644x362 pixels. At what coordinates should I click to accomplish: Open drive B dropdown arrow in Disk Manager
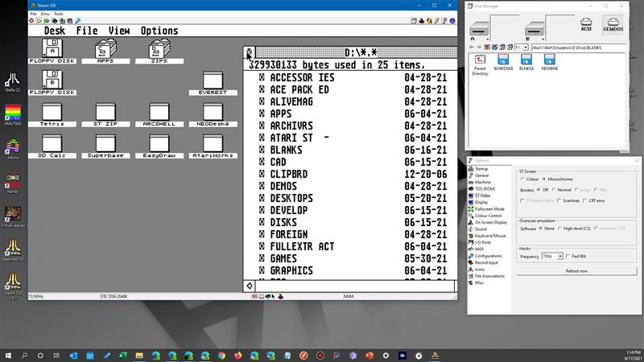(543, 39)
